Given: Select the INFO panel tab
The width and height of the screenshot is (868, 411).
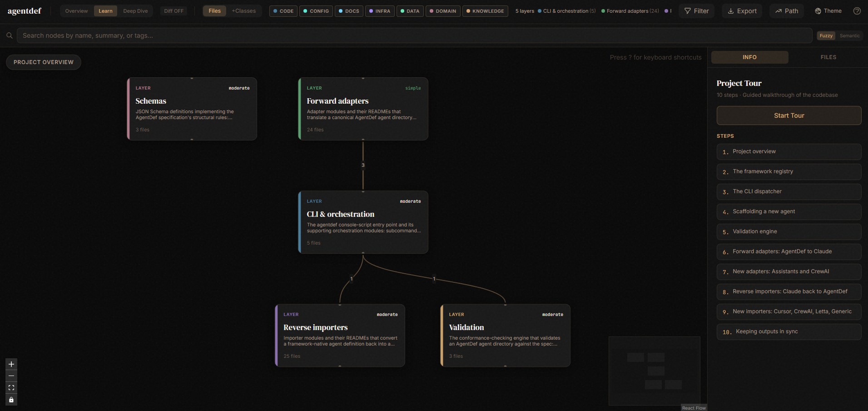Looking at the screenshot, I should 749,57.
